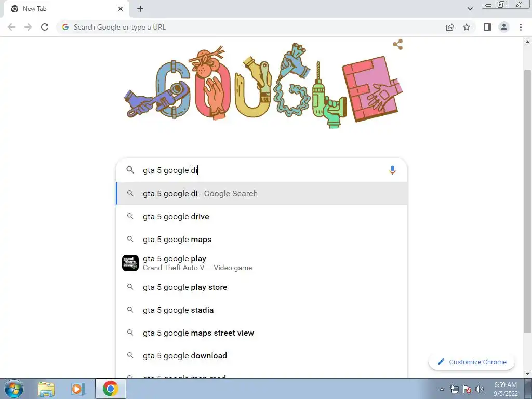Close the New Tab tab

(121, 9)
